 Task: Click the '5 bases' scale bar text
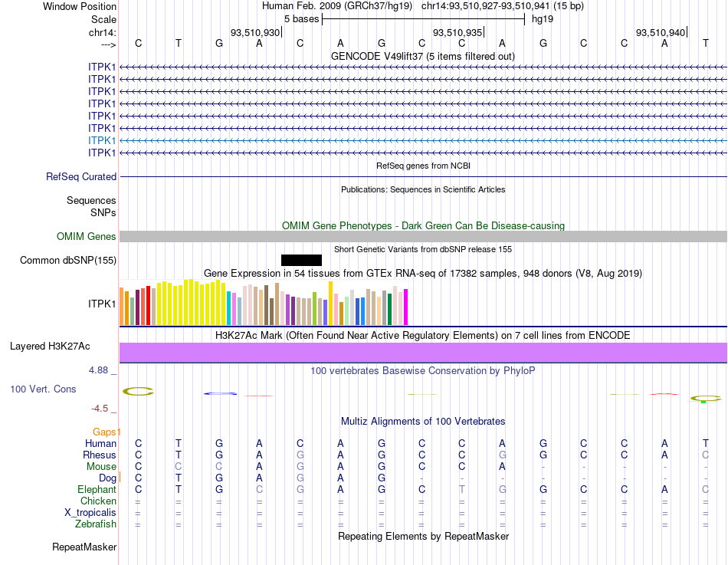(302, 19)
